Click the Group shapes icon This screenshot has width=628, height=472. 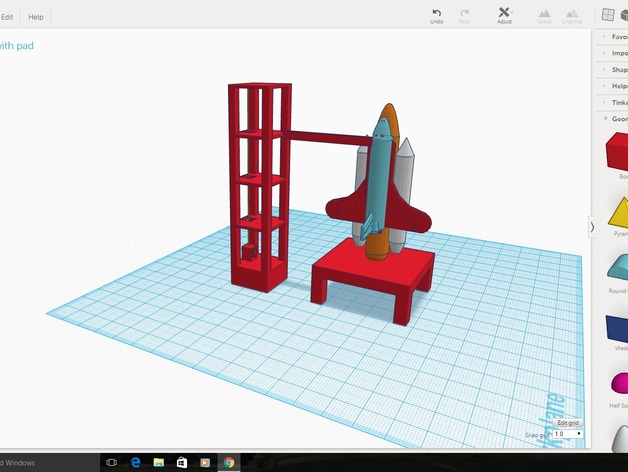[x=544, y=14]
